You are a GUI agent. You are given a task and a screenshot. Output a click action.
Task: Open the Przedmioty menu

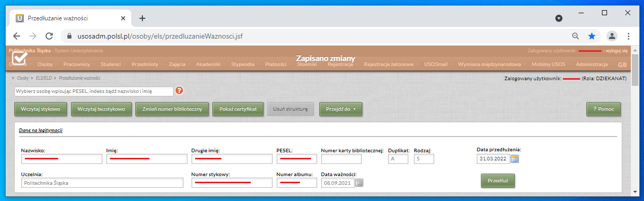click(x=145, y=65)
